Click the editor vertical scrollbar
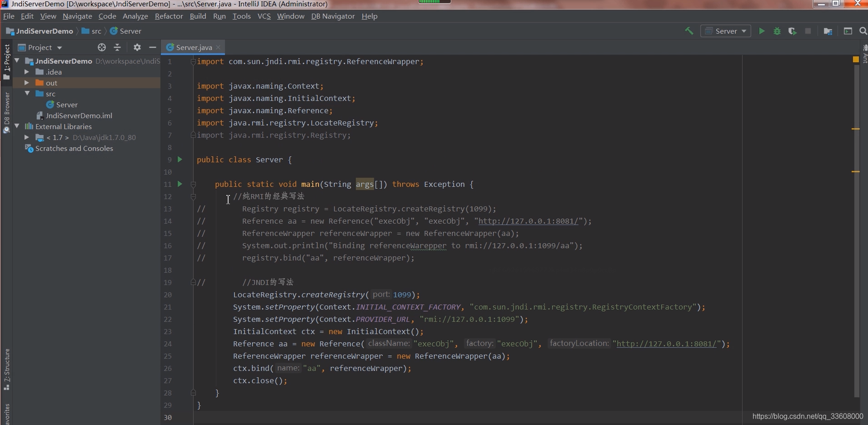The height and width of the screenshot is (425, 868). pyautogui.click(x=857, y=231)
